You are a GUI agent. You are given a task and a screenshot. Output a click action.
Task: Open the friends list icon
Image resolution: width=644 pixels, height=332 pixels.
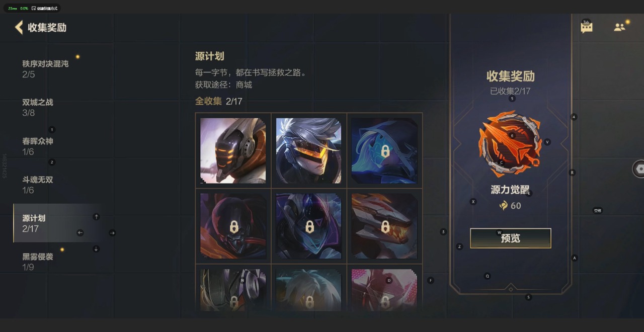tap(619, 27)
